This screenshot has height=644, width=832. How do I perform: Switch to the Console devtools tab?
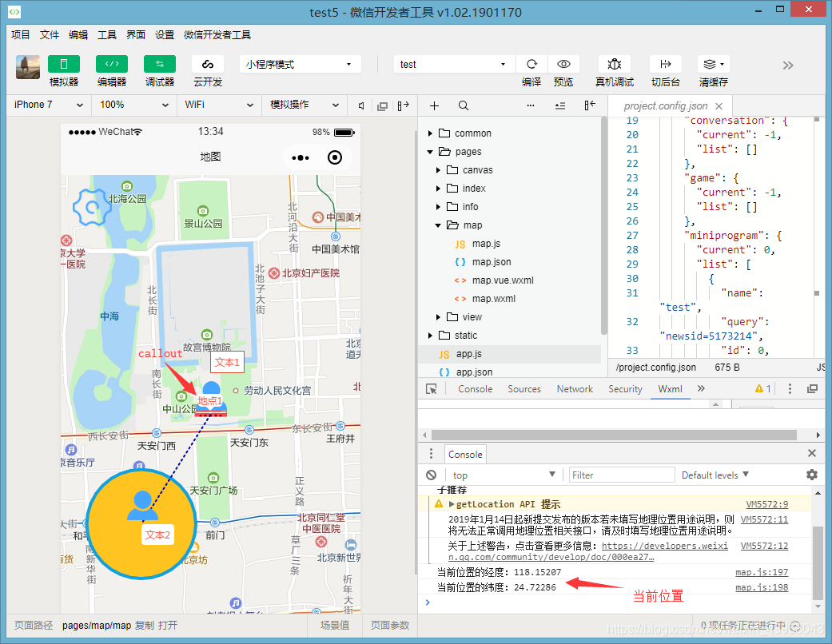pyautogui.click(x=475, y=389)
